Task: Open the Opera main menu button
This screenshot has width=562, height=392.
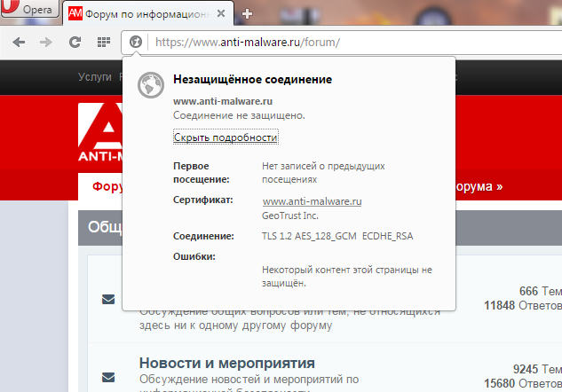Action: [28, 9]
